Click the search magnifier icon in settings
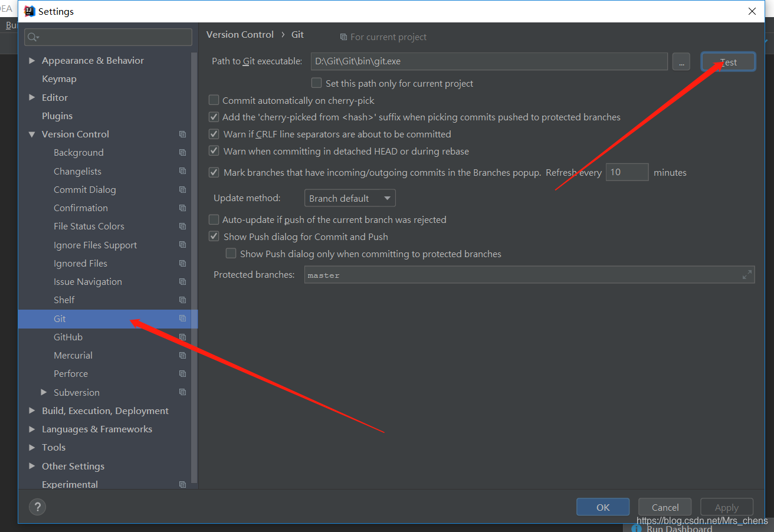Viewport: 774px width, 532px height. 34,37
